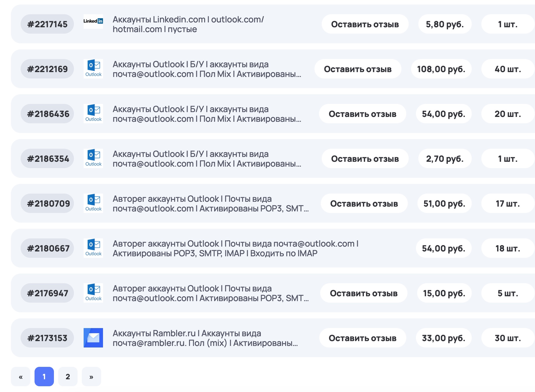Open 'Аккаунты Linkedin.com' product title

(188, 24)
